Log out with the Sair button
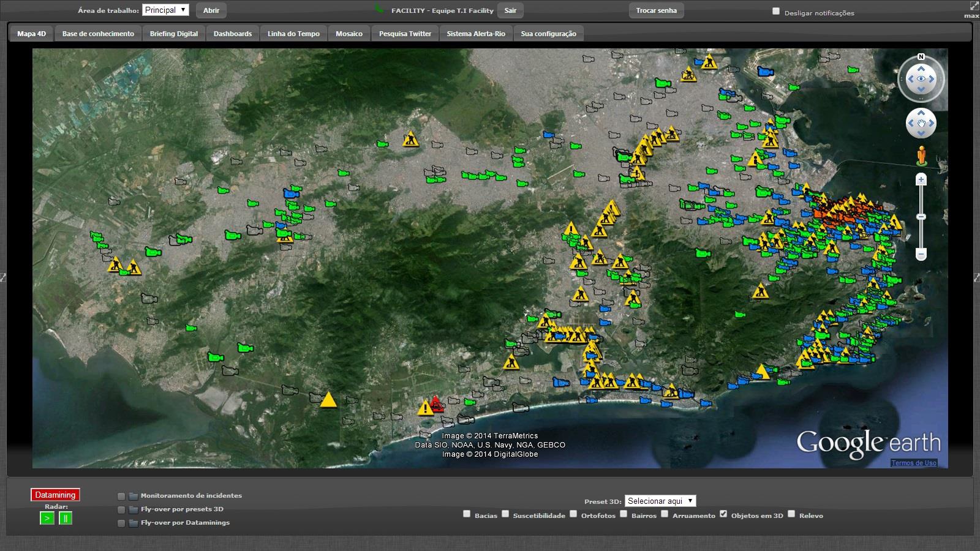 [x=510, y=10]
